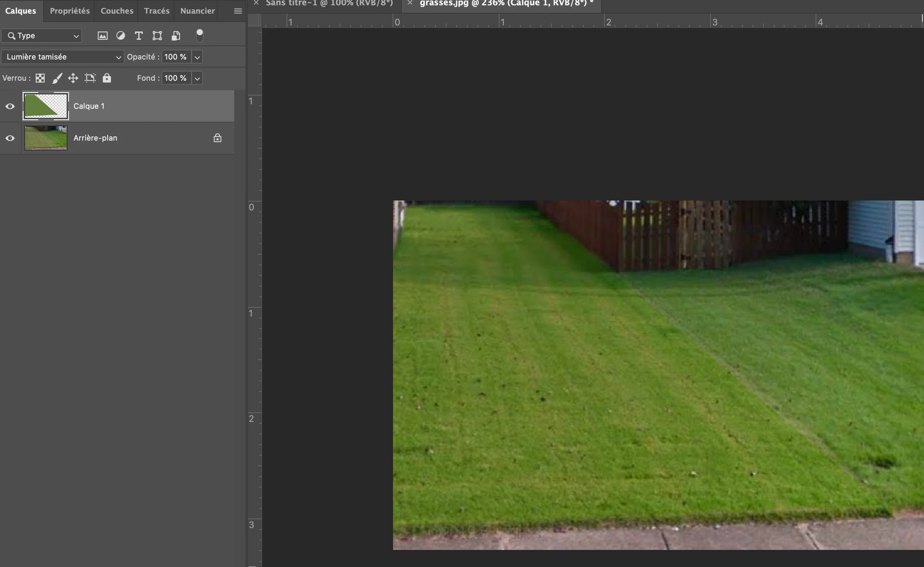Lock all padlock icon for layer
Image resolution: width=924 pixels, height=567 pixels.
tap(107, 78)
